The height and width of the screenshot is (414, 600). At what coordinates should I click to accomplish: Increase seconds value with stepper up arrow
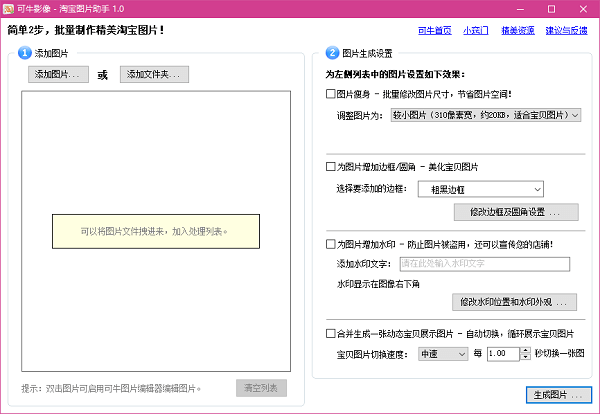click(x=526, y=350)
